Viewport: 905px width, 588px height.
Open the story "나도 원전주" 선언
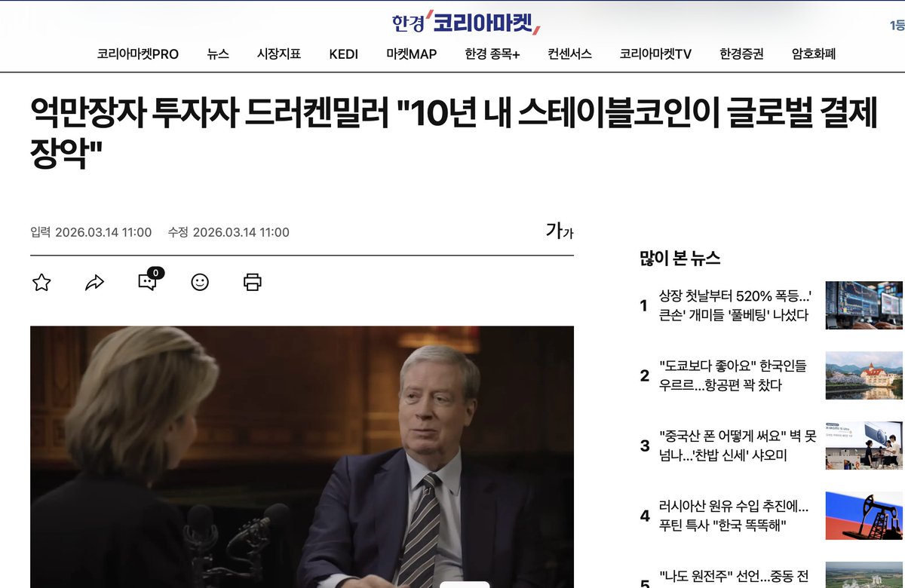(734, 577)
